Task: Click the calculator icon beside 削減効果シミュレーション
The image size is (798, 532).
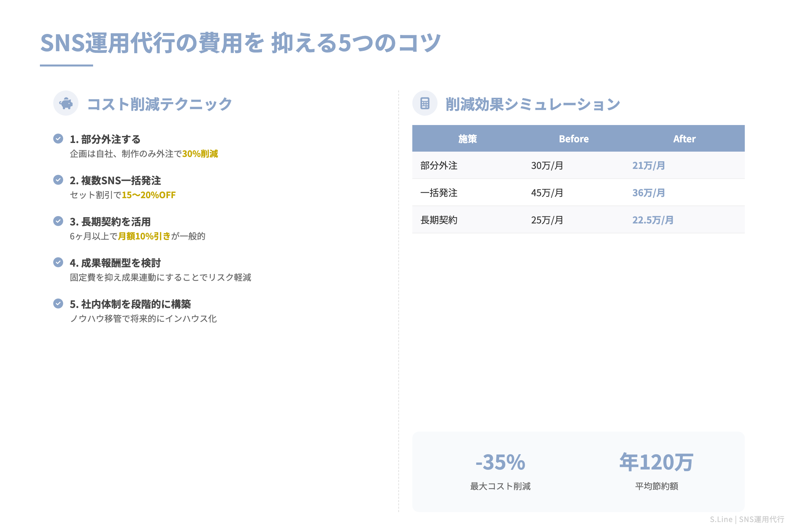Action: pyautogui.click(x=425, y=103)
